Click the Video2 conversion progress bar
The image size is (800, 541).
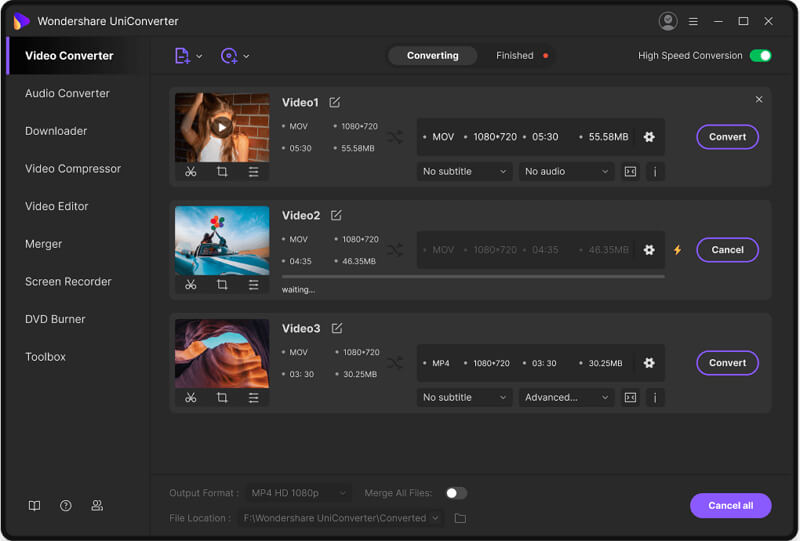click(x=473, y=276)
